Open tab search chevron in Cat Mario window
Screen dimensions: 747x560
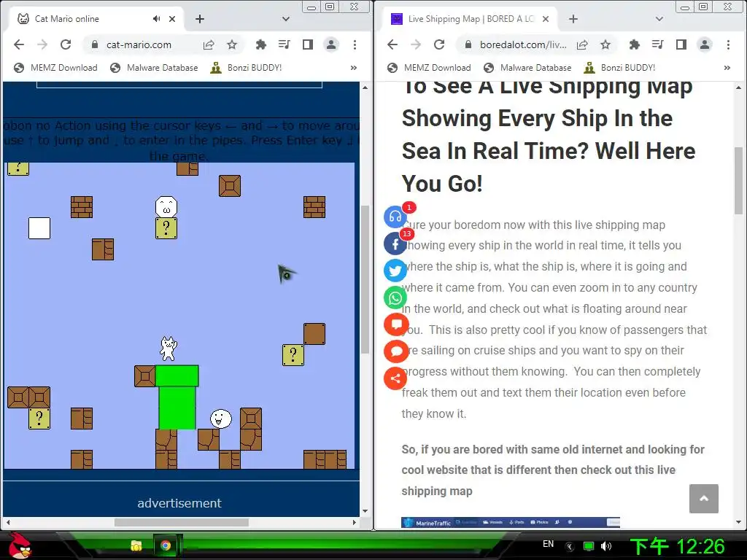pyautogui.click(x=286, y=19)
